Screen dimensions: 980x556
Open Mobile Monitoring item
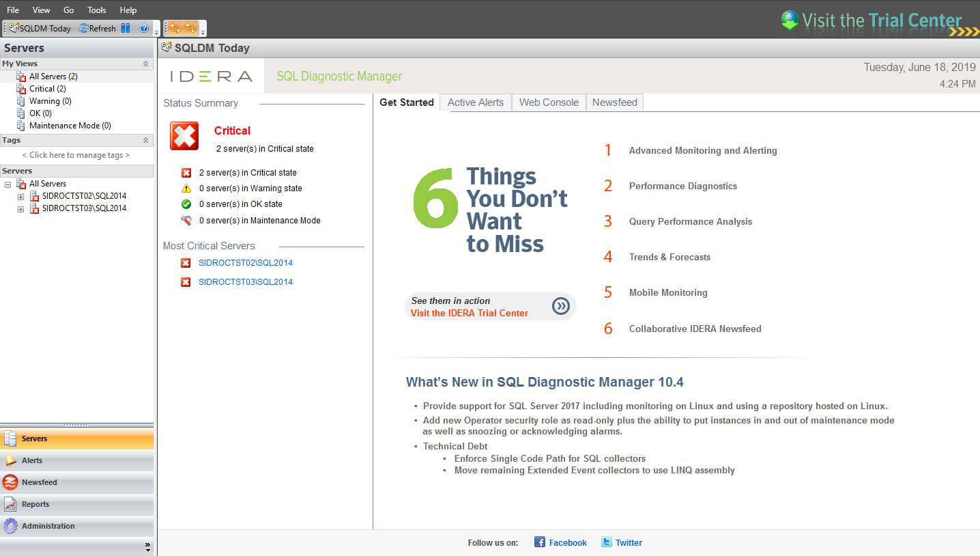pos(668,293)
